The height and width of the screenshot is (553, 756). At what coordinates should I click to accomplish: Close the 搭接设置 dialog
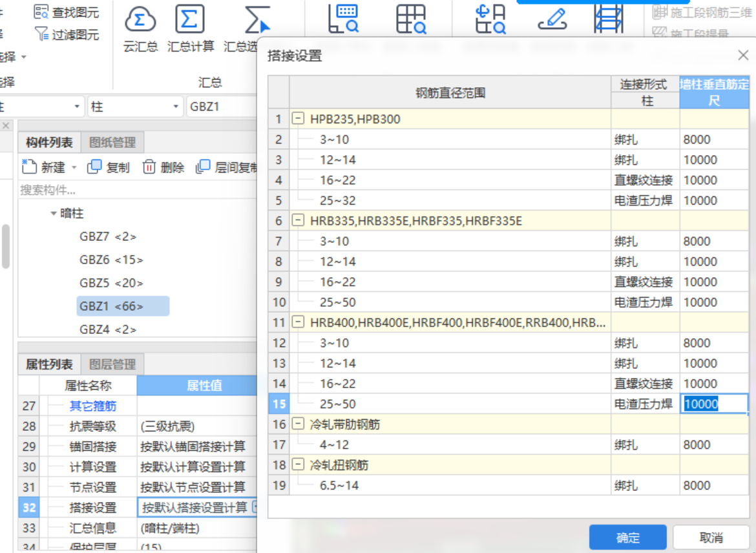coord(743,56)
